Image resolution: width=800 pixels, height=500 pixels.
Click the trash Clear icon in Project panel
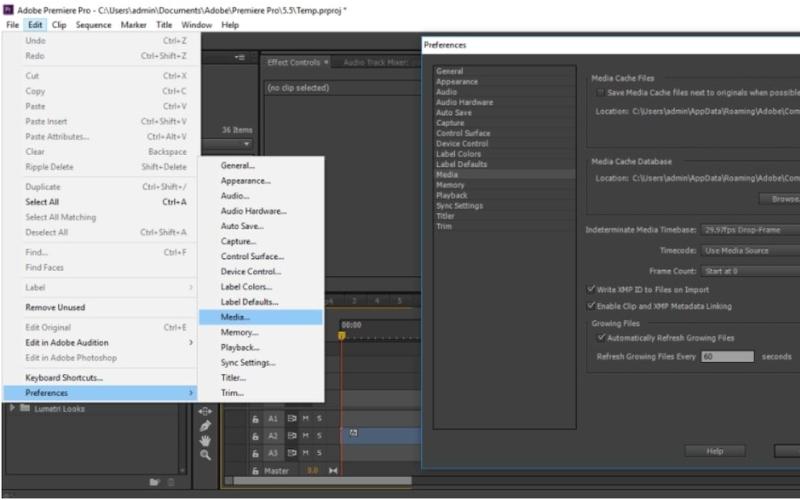pyautogui.click(x=171, y=482)
